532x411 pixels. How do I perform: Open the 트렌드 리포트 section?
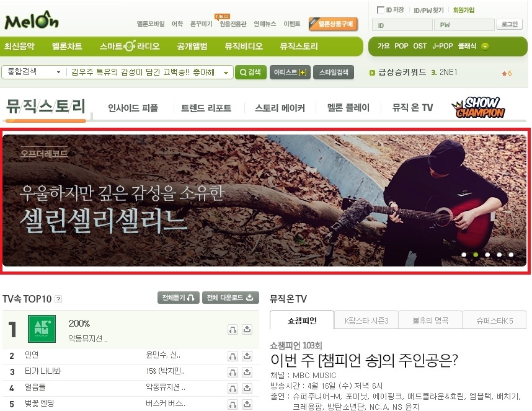coord(206,108)
